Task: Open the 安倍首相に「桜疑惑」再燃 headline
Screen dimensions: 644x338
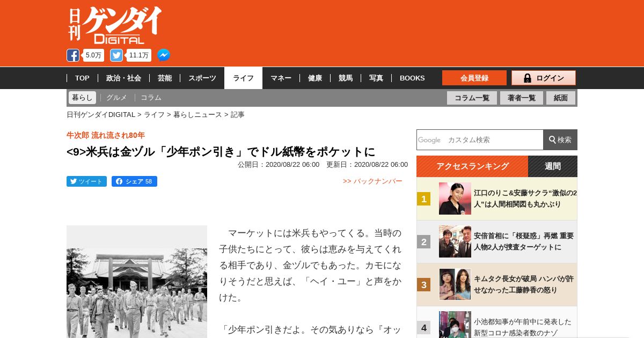Action: [x=524, y=241]
